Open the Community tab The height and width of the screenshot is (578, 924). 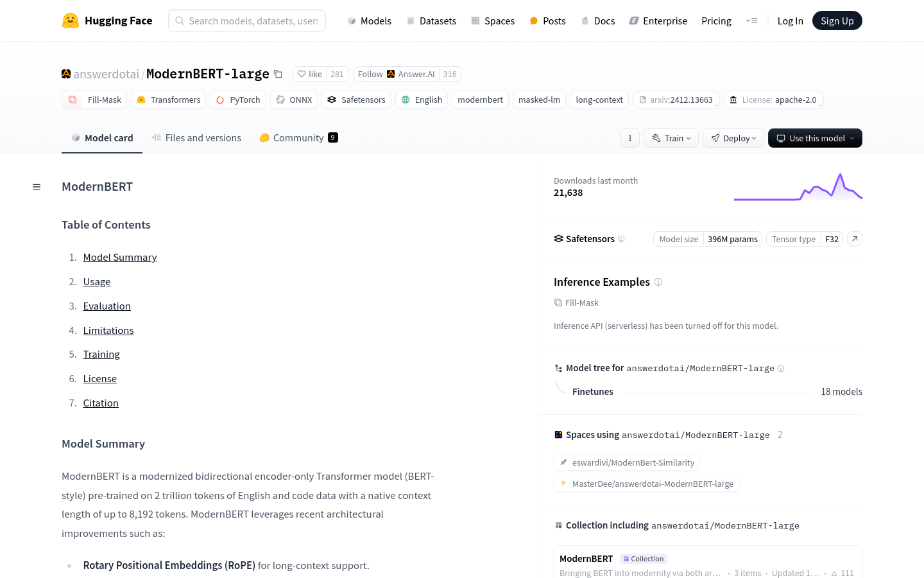coord(298,138)
